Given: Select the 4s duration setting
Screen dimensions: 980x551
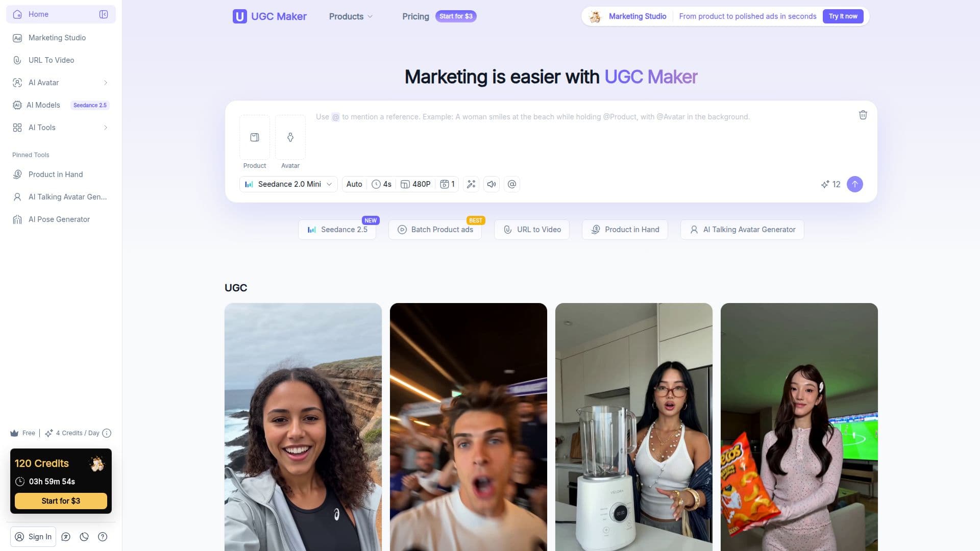Looking at the screenshot, I should (381, 184).
